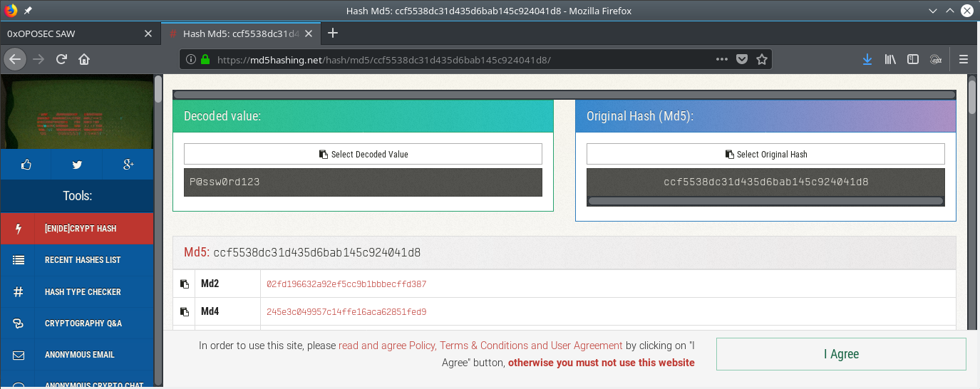Copy the Md2 hash using copy icon

click(x=185, y=284)
